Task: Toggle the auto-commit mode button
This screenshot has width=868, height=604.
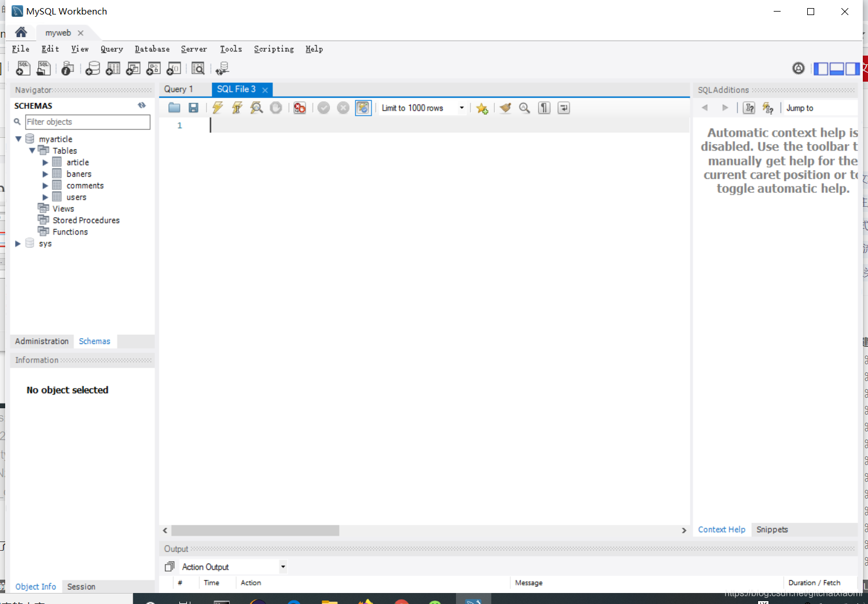Action: point(363,108)
